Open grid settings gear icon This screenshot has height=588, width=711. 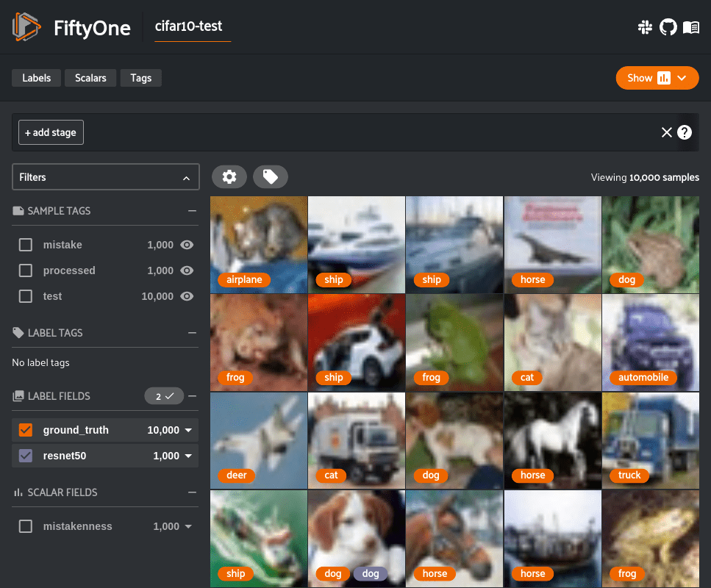click(229, 177)
